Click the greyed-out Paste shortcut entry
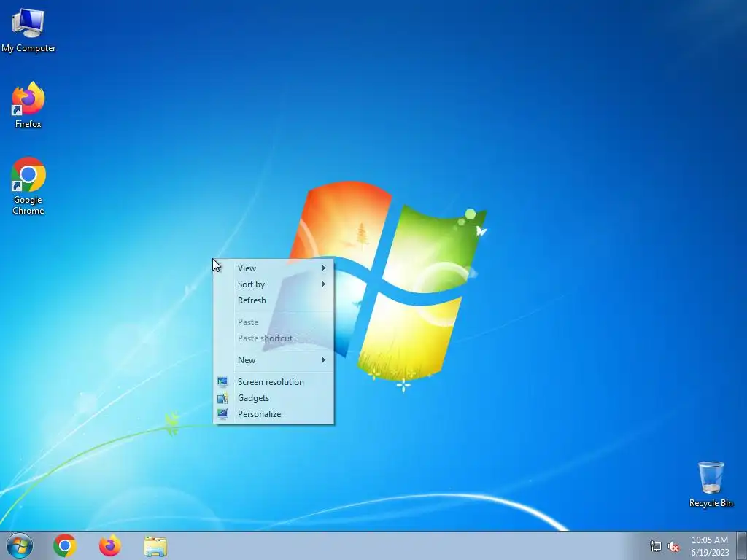Viewport: 747px width, 560px height. tap(274, 338)
